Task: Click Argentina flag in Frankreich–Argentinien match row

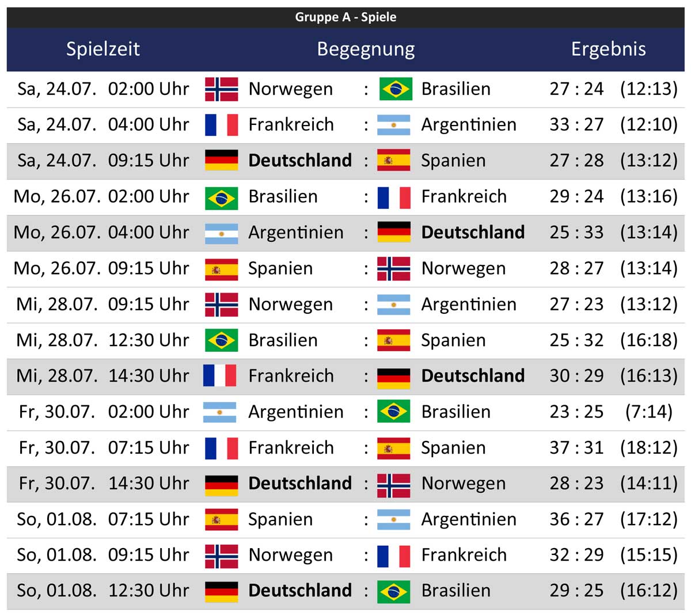Action: click(394, 125)
